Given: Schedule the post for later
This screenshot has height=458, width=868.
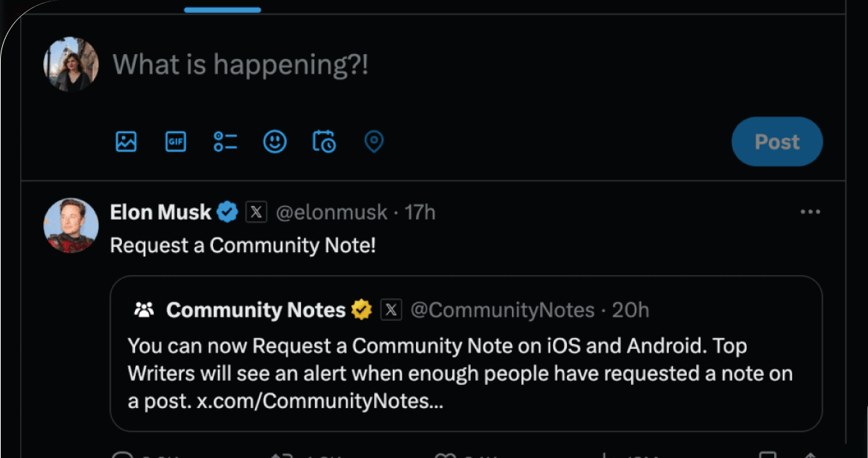Looking at the screenshot, I should 324,142.
